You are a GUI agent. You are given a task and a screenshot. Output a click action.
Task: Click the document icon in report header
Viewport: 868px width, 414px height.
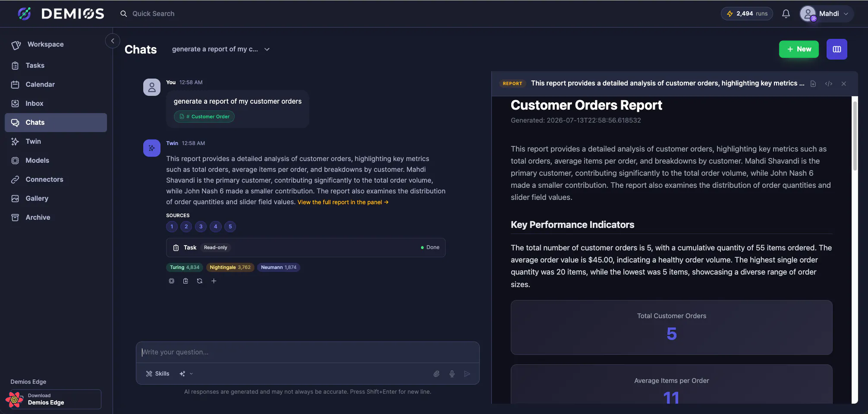tap(813, 84)
